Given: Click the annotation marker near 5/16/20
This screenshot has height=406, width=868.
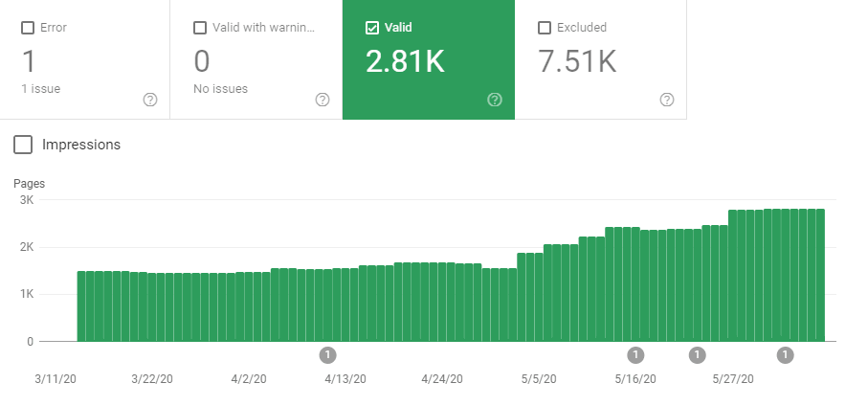Looking at the screenshot, I should (635, 355).
